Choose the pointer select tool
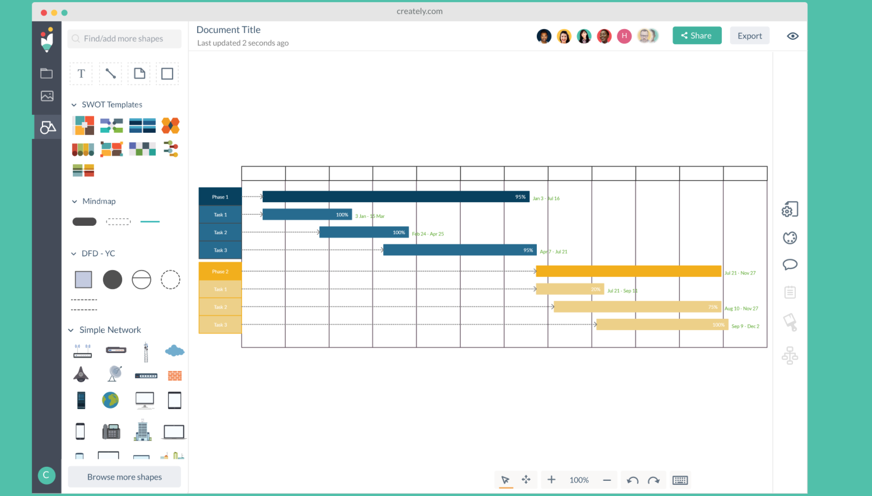 click(x=506, y=480)
